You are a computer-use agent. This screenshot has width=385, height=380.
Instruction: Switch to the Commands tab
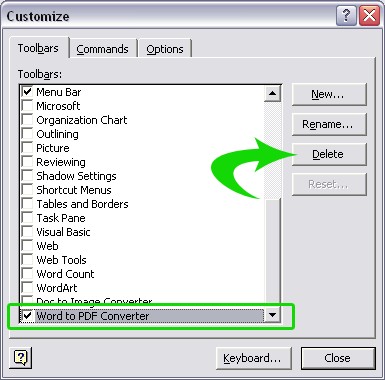click(102, 49)
